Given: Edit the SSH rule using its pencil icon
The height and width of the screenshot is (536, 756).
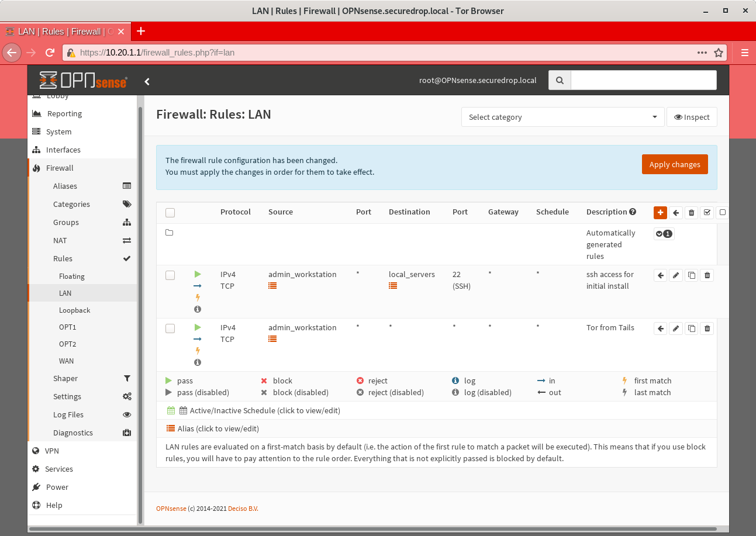Looking at the screenshot, I should (x=676, y=275).
